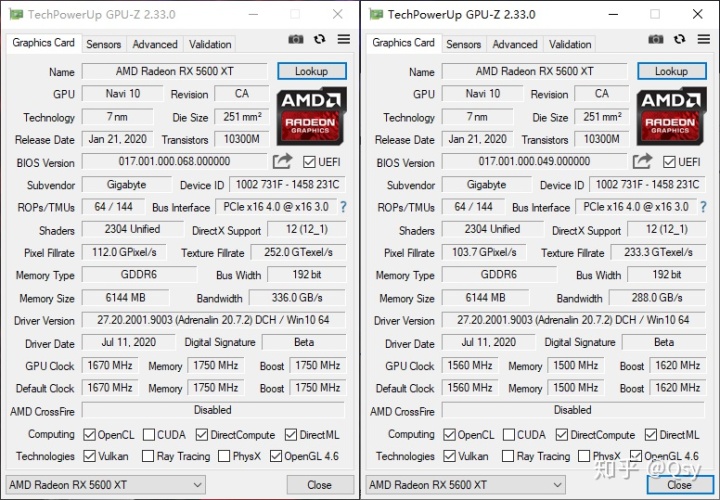Image resolution: width=720 pixels, height=500 pixels.
Task: Click BIOS Version field 017.001.000.049.000000
Action: [x=534, y=161]
